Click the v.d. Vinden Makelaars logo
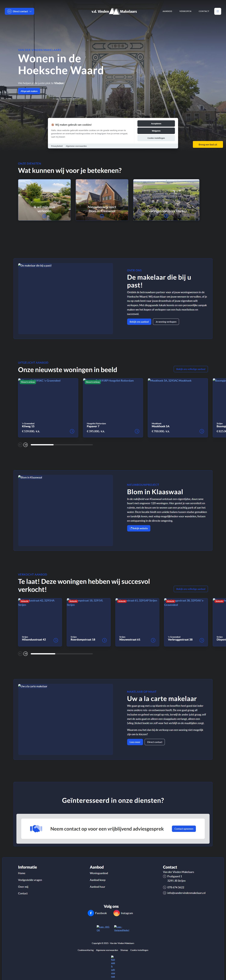The width and height of the screenshot is (226, 980). coord(114,11)
